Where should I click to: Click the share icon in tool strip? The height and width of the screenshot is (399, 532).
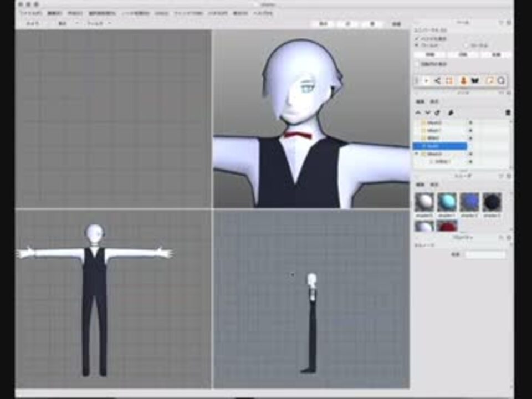coord(437,81)
